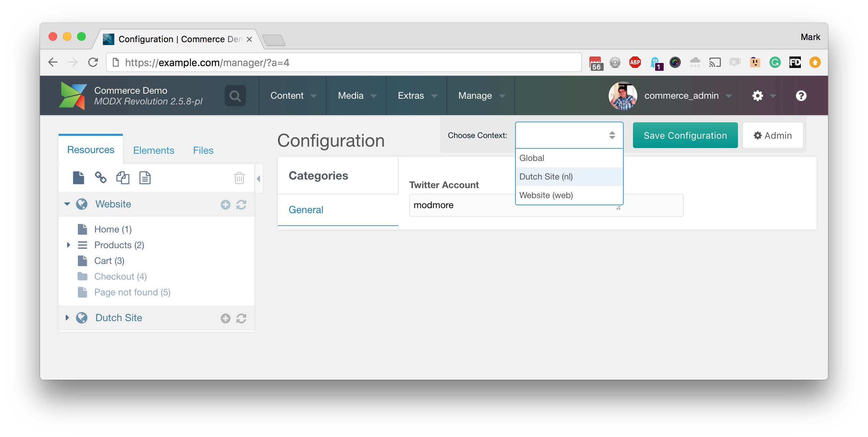This screenshot has height=437, width=868.
Task: Click the AdBlock Plus extension icon
Action: click(x=635, y=62)
